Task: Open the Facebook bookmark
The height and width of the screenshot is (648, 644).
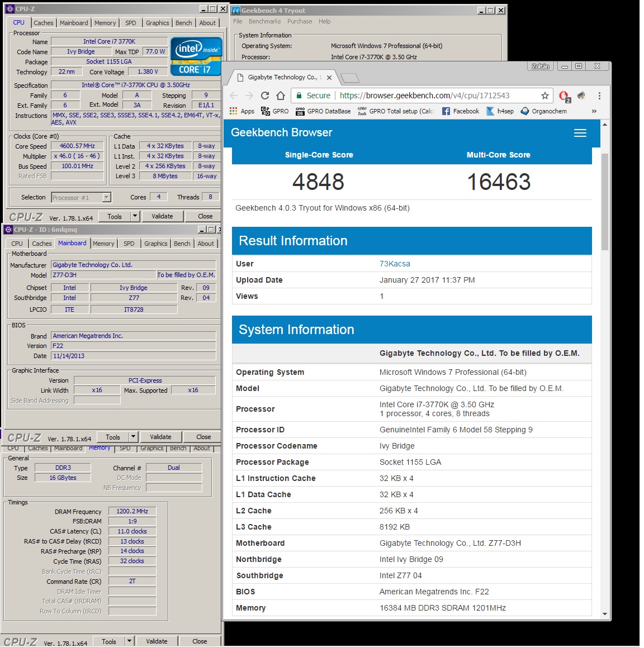Action: click(460, 111)
